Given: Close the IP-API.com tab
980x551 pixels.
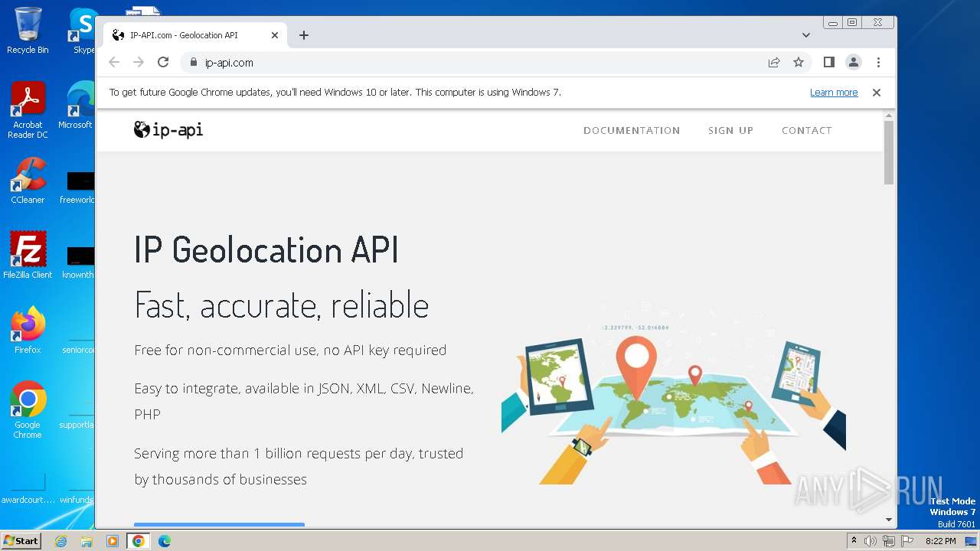Looking at the screenshot, I should [275, 35].
